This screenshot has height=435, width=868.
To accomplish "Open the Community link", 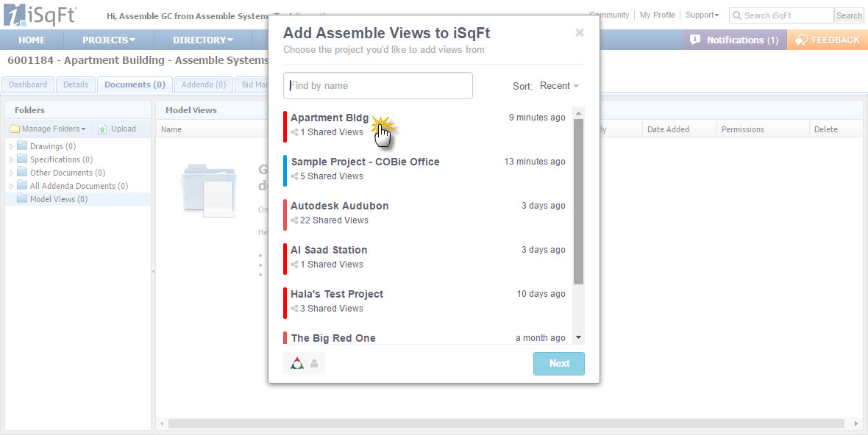I will click(x=609, y=15).
